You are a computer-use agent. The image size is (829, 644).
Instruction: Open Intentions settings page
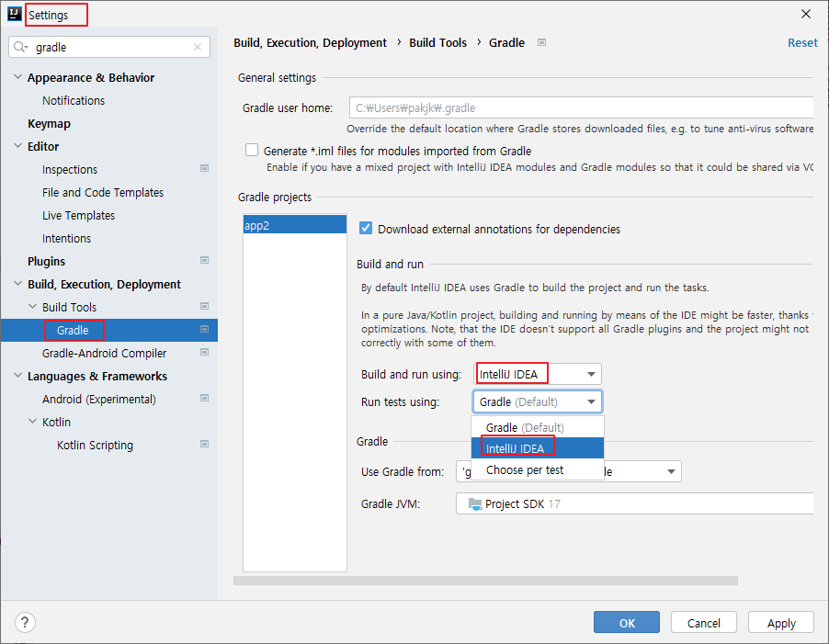click(x=66, y=238)
